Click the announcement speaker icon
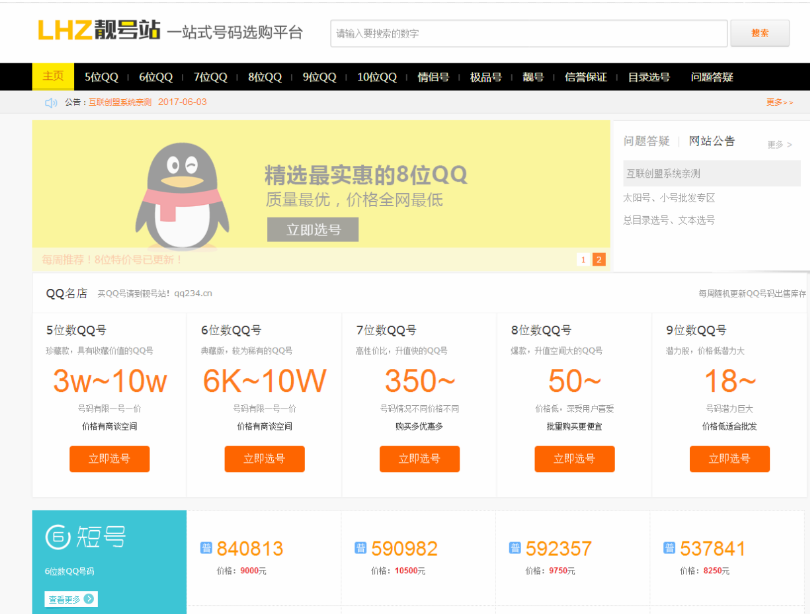 click(51, 102)
